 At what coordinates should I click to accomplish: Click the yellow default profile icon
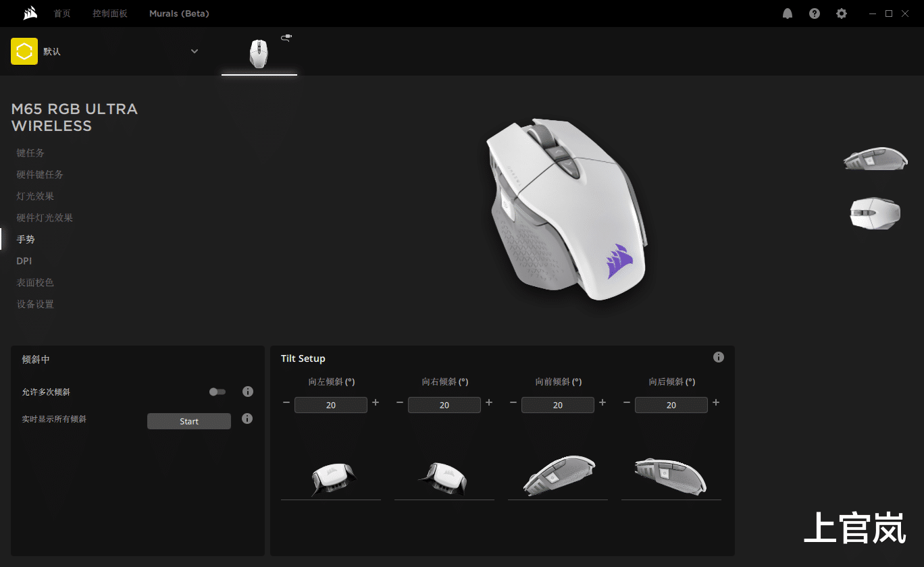pyautogui.click(x=24, y=51)
